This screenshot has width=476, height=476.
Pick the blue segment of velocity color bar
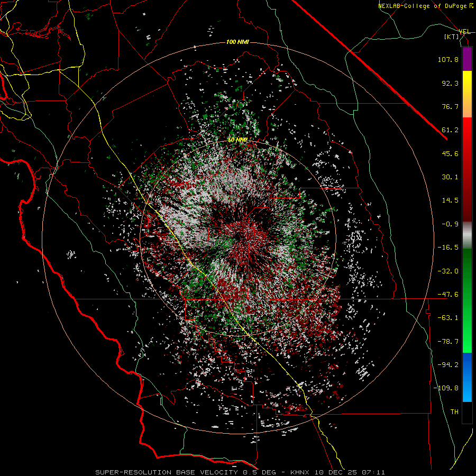click(467, 377)
